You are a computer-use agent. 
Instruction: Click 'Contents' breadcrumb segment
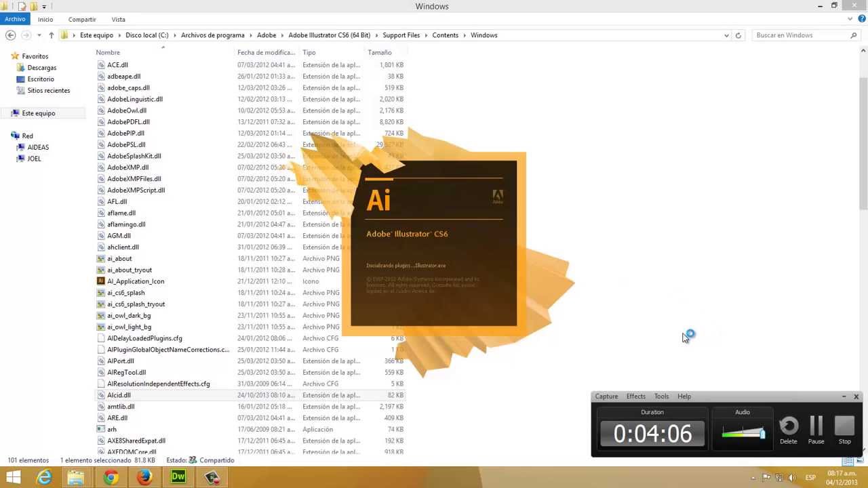click(446, 35)
